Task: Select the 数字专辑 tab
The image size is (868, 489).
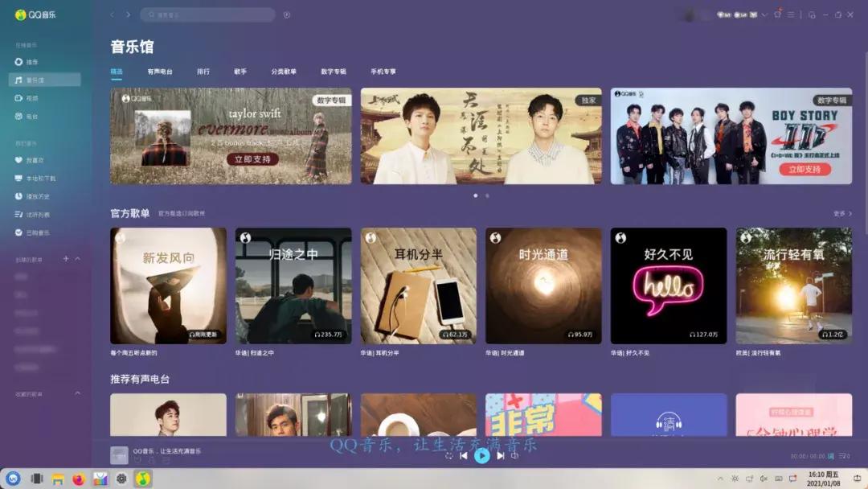Action: (x=334, y=72)
